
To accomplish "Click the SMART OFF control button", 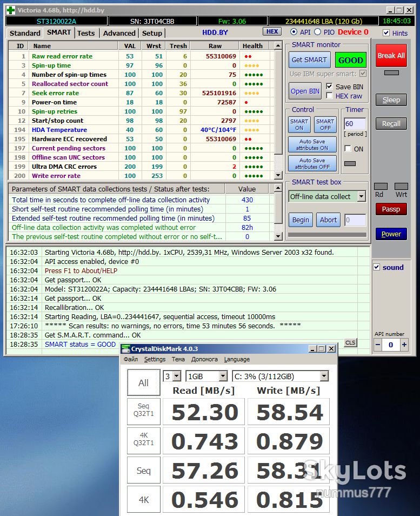I will pos(325,124).
